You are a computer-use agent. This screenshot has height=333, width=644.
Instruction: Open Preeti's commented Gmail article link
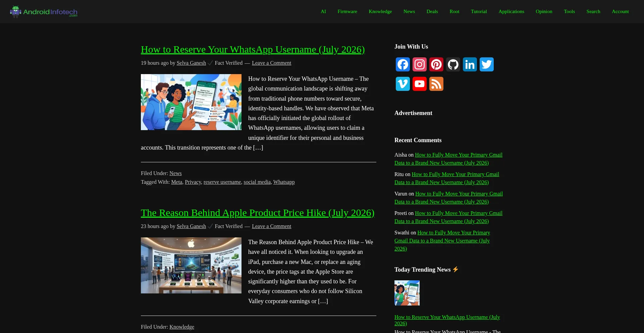pyautogui.click(x=448, y=217)
